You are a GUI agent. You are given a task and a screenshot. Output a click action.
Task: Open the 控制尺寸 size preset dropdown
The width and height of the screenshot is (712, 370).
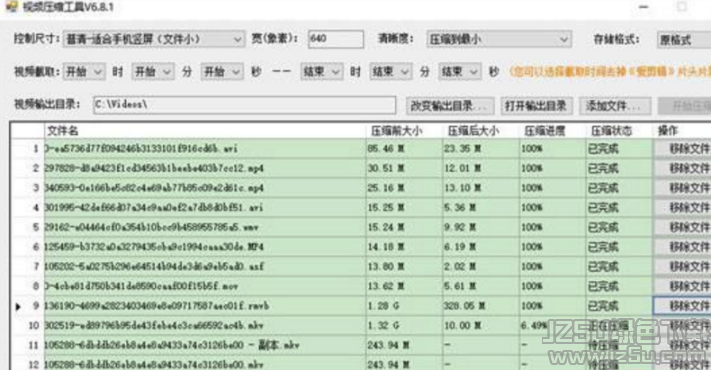pyautogui.click(x=154, y=39)
